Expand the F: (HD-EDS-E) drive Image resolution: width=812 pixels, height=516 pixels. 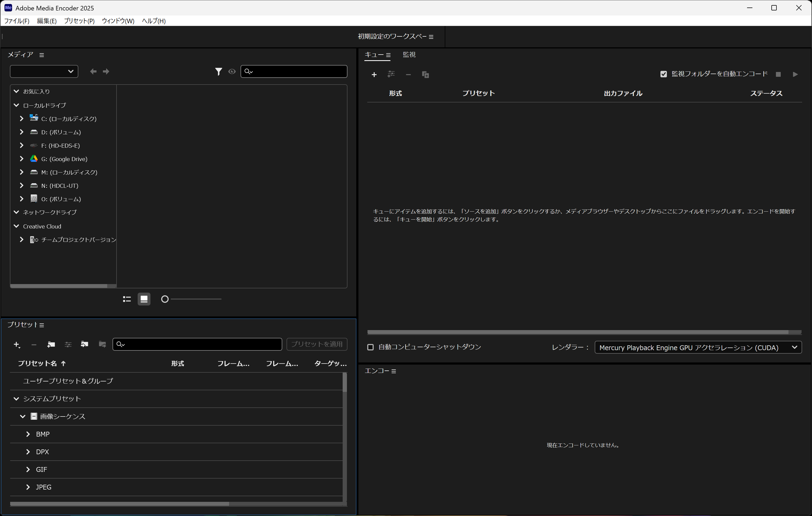(x=22, y=146)
